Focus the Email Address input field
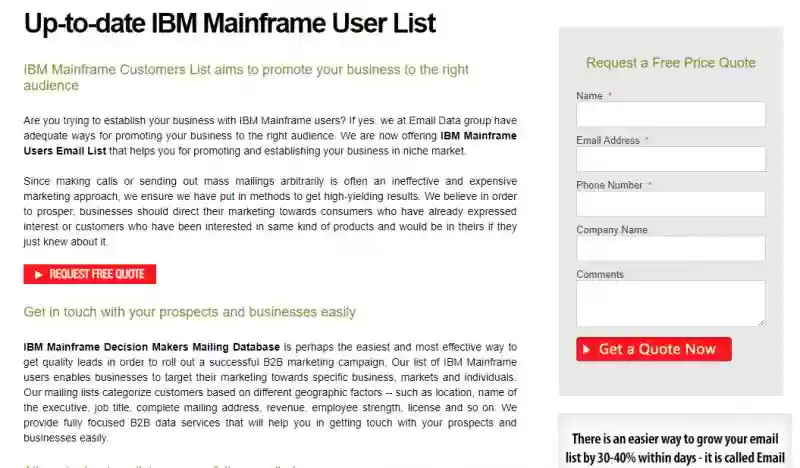 pos(670,159)
